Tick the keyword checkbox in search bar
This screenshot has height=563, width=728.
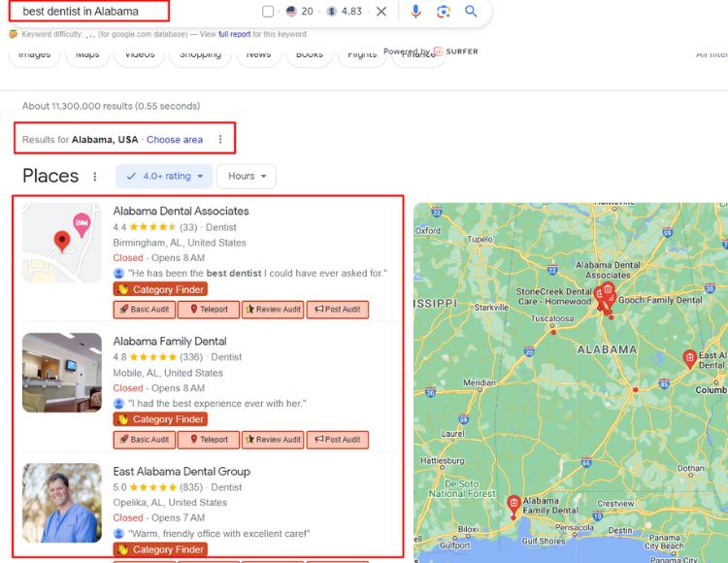pos(268,11)
